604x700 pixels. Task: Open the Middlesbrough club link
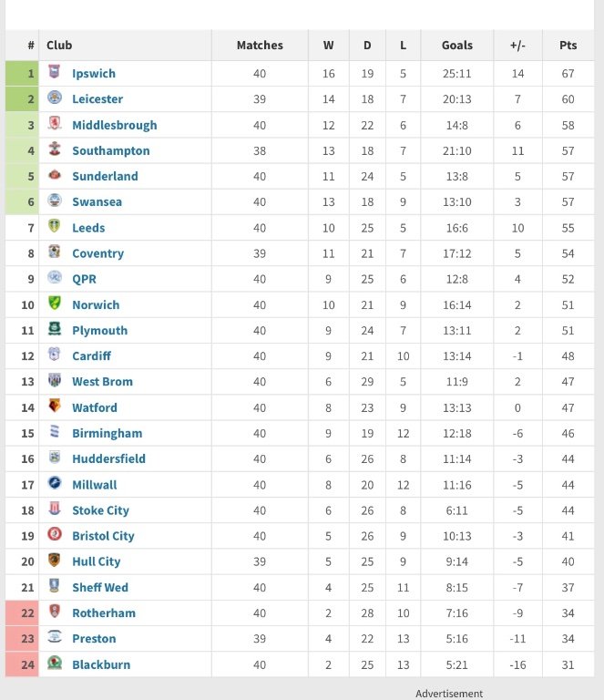115,125
